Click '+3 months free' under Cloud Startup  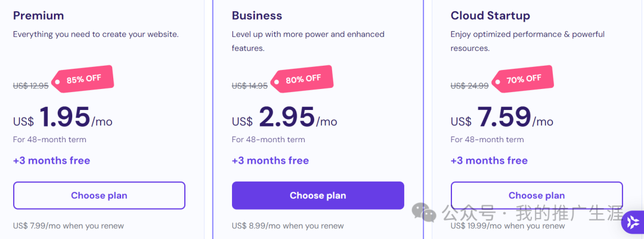[489, 161]
